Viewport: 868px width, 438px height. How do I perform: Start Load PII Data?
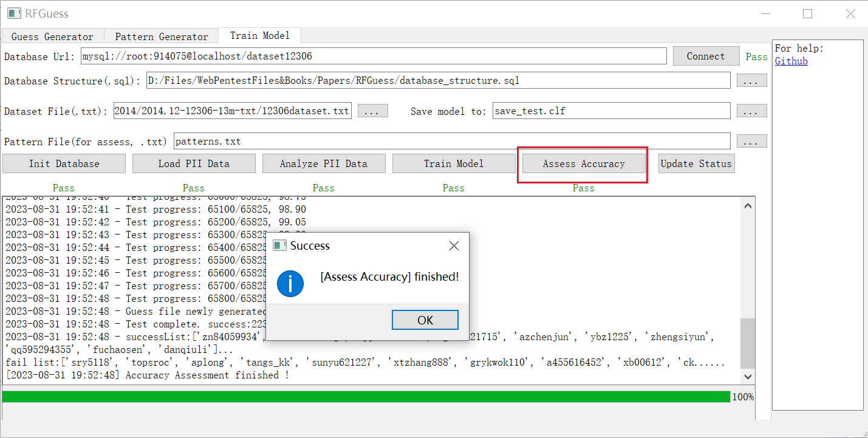pyautogui.click(x=194, y=163)
